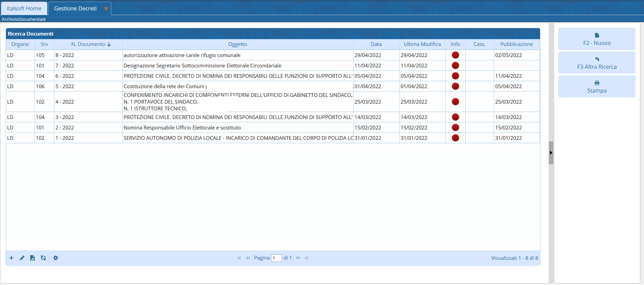Screen dimensions: 644x285
Task: Close the Gestione Decreti tab
Action: pos(106,8)
